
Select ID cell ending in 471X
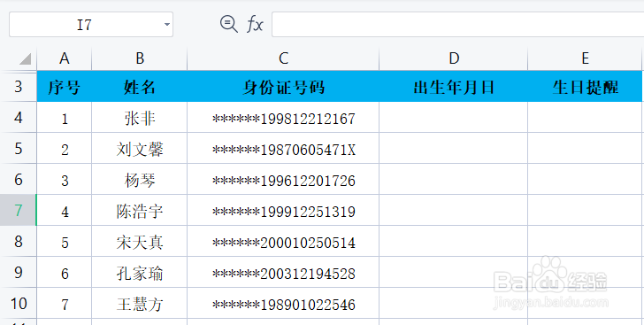(x=283, y=148)
